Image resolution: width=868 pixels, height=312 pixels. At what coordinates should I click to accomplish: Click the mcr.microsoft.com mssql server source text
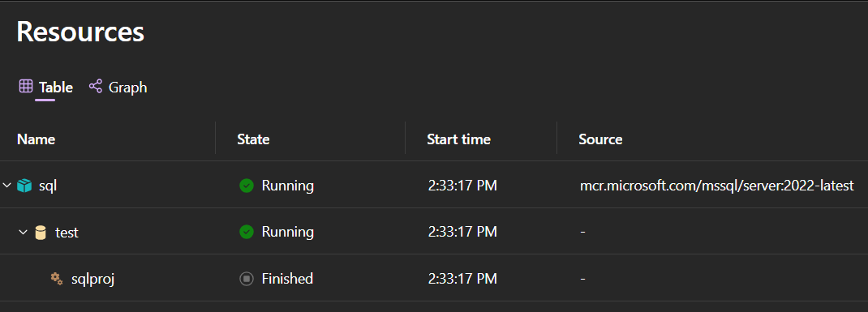click(716, 186)
